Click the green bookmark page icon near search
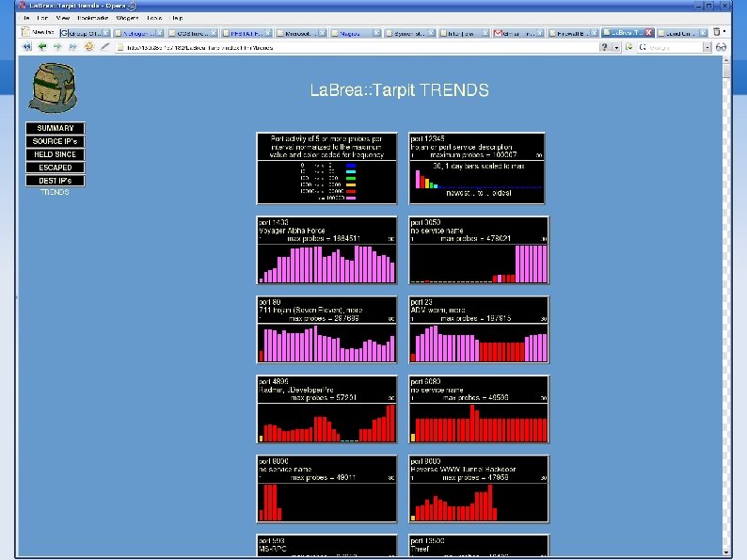This screenshot has width=747, height=560. tap(628, 47)
